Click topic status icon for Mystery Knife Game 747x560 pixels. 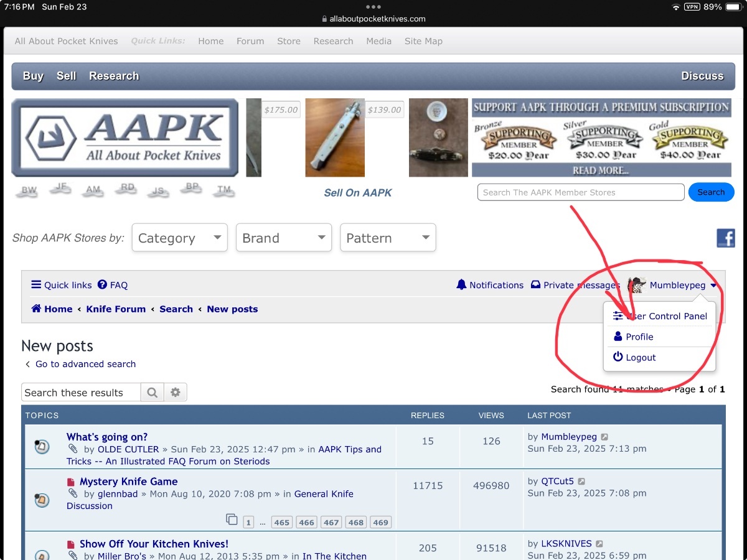click(41, 500)
